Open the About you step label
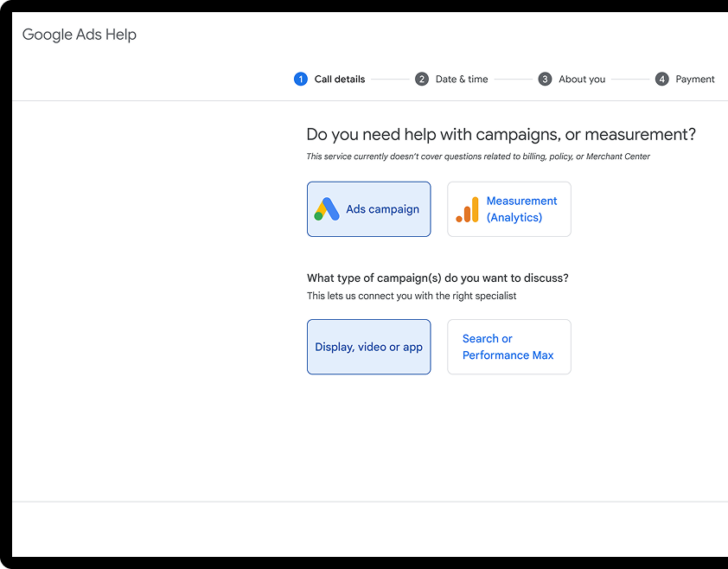 582,80
